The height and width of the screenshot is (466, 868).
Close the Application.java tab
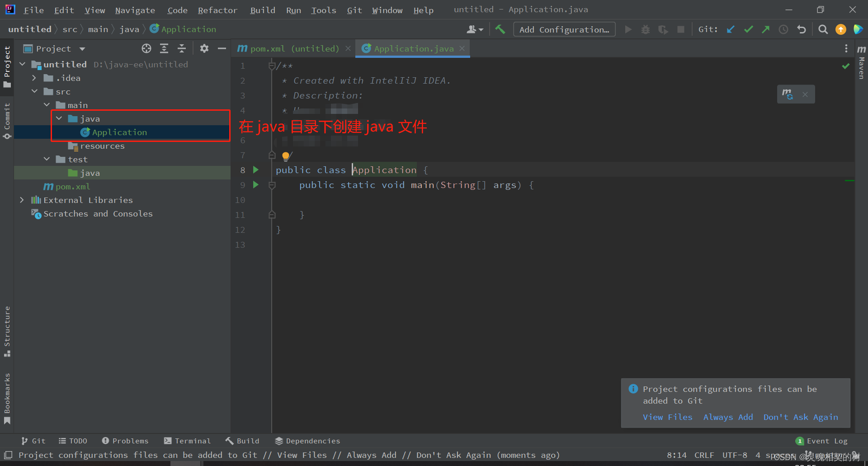click(x=462, y=48)
